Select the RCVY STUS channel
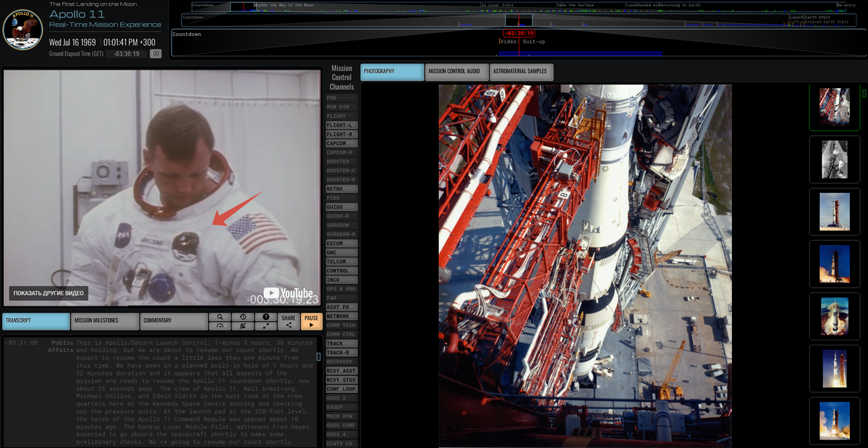Image resolution: width=868 pixels, height=448 pixels. pyautogui.click(x=341, y=380)
